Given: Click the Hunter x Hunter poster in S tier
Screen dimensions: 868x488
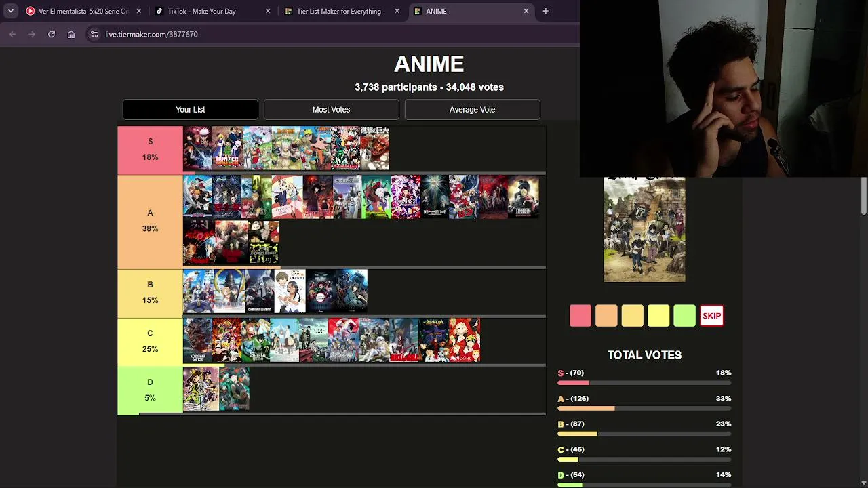Looking at the screenshot, I should tap(227, 148).
